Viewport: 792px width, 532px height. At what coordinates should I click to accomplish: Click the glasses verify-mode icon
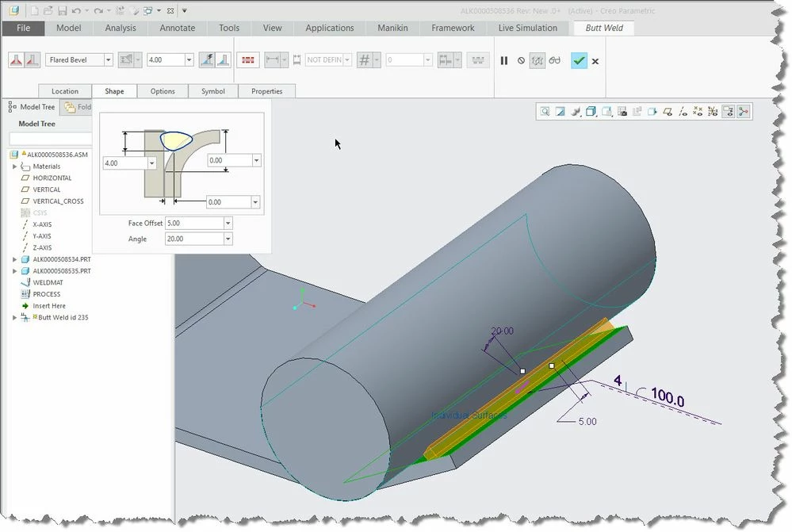pos(555,60)
